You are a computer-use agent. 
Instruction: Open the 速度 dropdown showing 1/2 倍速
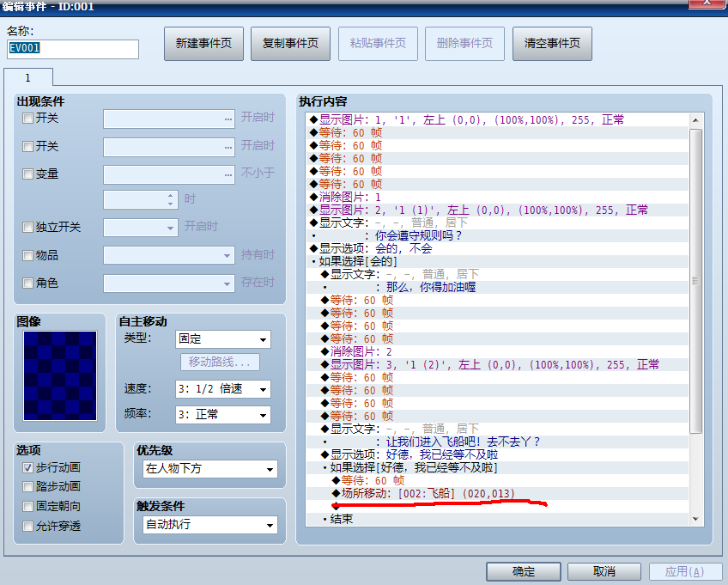click(223, 389)
